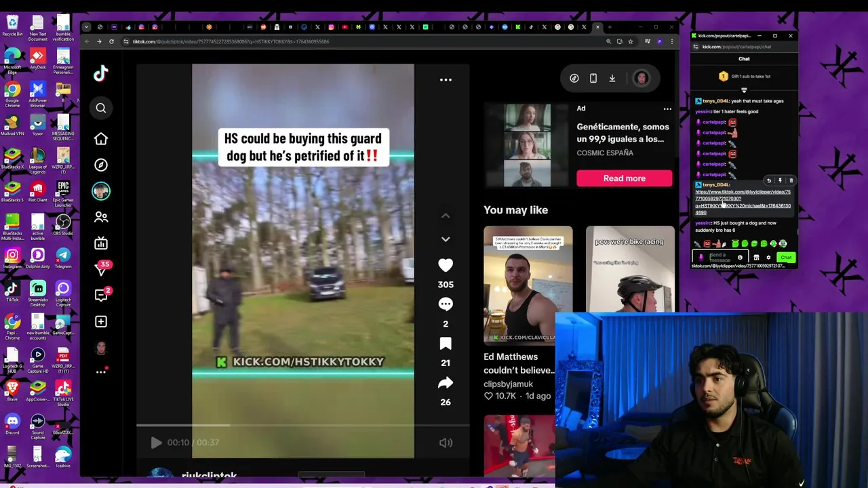Viewport: 868px width, 488px height.
Task: Open the LIVE icon in TikTok sidebar
Action: point(100,243)
